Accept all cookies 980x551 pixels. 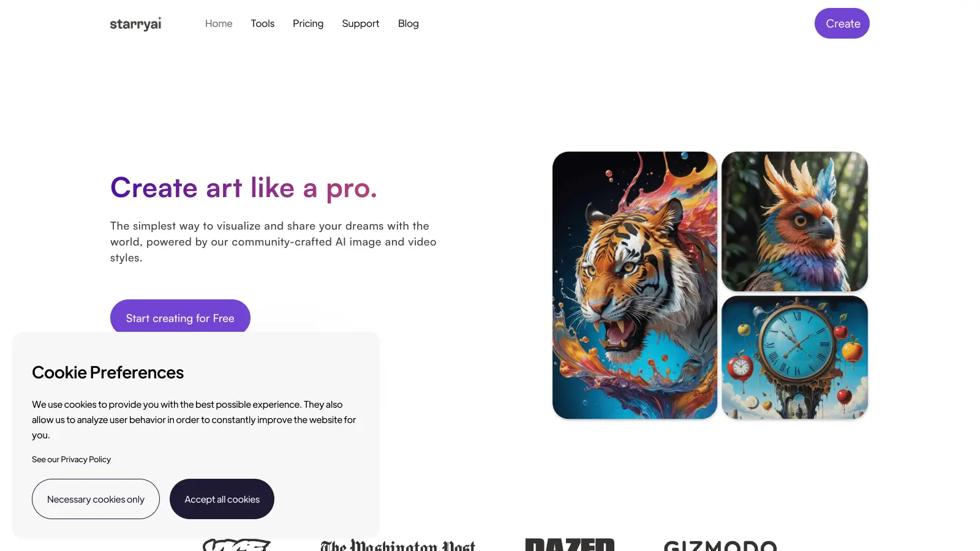pos(222,499)
